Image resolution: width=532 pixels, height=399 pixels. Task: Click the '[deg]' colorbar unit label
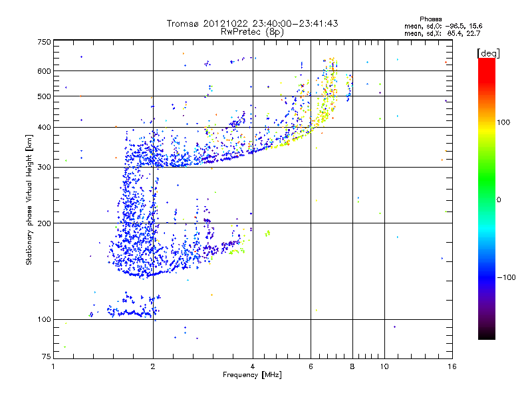click(x=488, y=53)
